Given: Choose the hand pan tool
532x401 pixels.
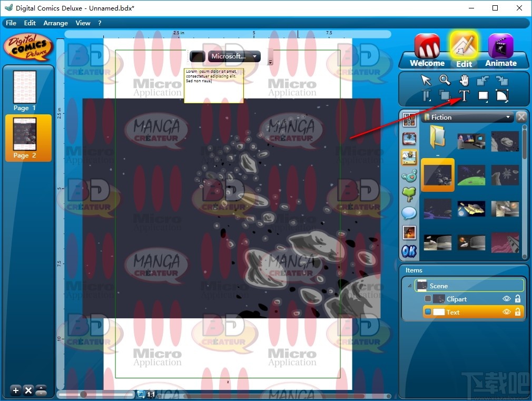Looking at the screenshot, I should pos(464,81).
